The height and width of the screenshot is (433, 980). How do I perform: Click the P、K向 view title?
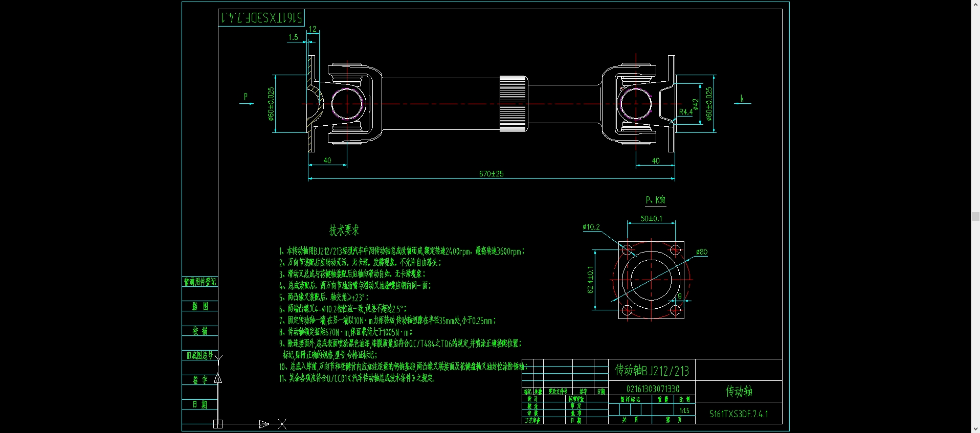pos(655,200)
